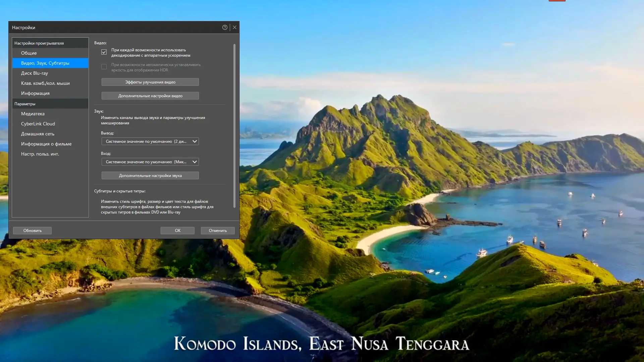644x362 pixels.
Task: Confirm settings with OK button
Action: tap(177, 231)
